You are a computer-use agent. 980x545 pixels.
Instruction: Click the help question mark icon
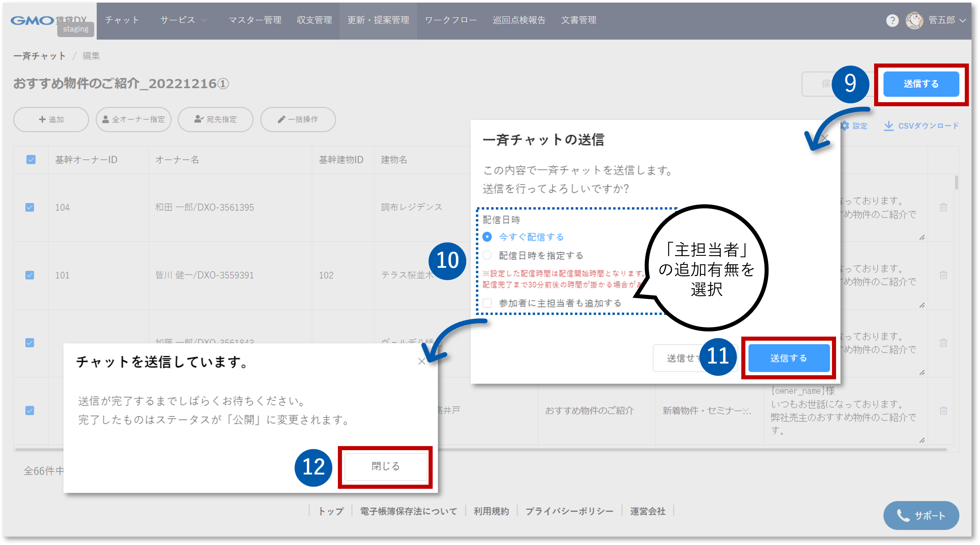click(892, 20)
